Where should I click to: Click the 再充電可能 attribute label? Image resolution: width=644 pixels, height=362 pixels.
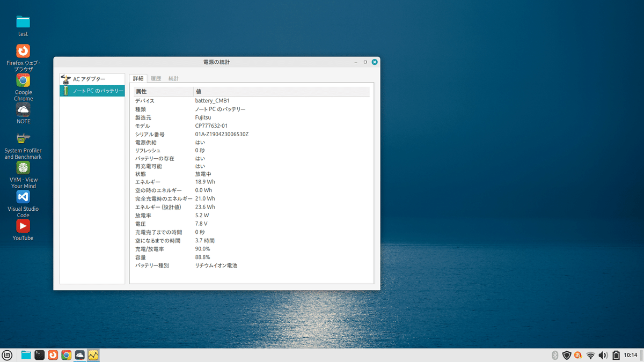point(148,166)
